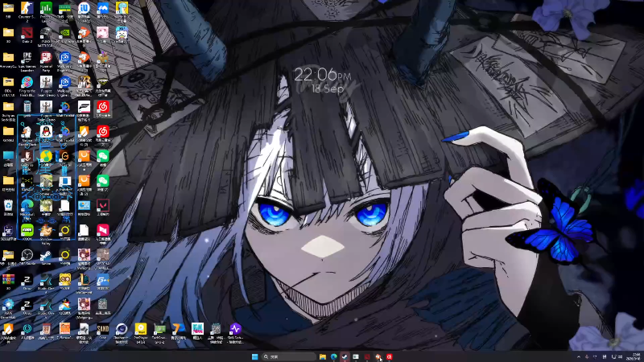The width and height of the screenshot is (644, 362).
Task: Open the WinRAR archive icon on desktop
Action: coord(8,280)
